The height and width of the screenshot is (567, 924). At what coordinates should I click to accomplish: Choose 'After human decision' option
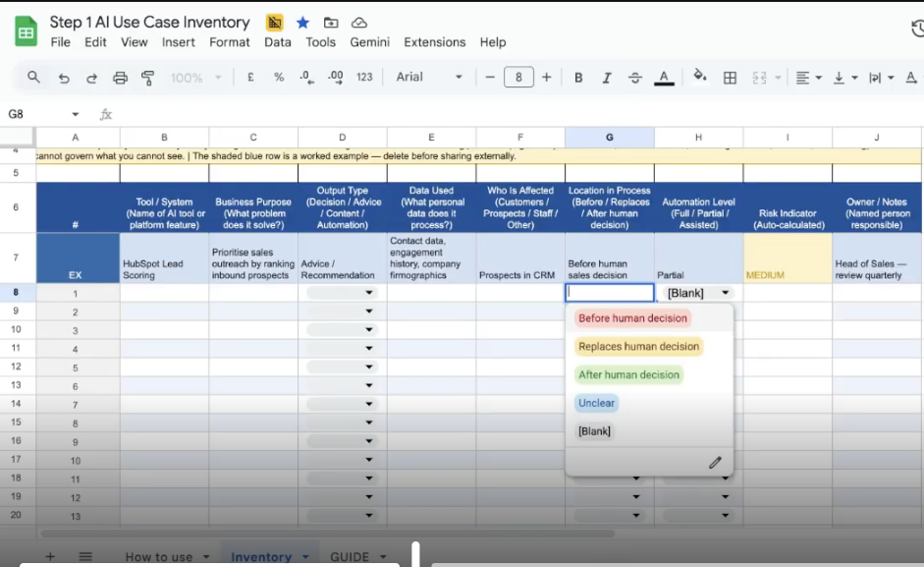[628, 374]
